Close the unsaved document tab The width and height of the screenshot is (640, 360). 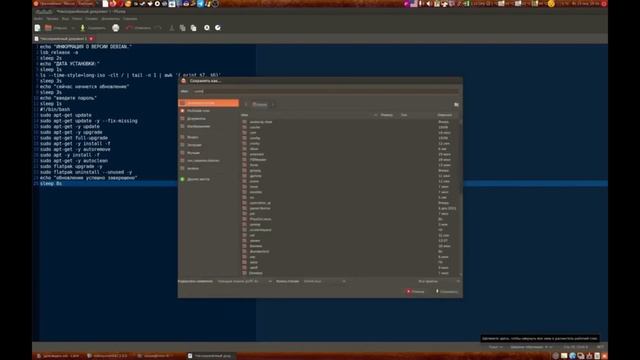[x=91, y=39]
